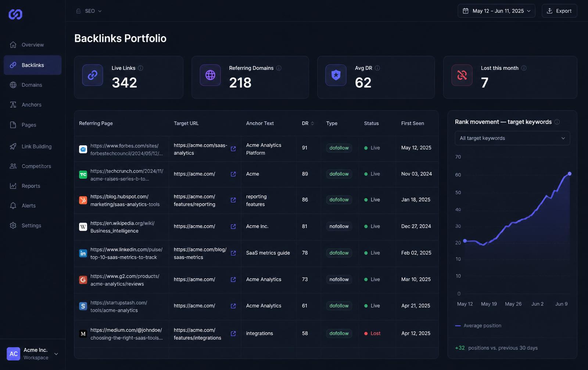
Task: Click the Live Links chain icon
Action: (93, 75)
